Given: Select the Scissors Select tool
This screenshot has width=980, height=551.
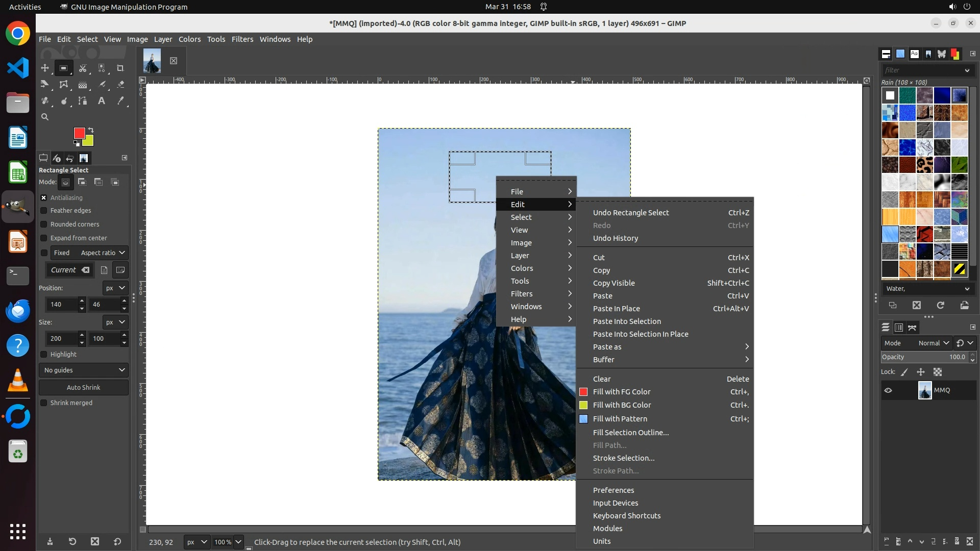Looking at the screenshot, I should [83, 68].
